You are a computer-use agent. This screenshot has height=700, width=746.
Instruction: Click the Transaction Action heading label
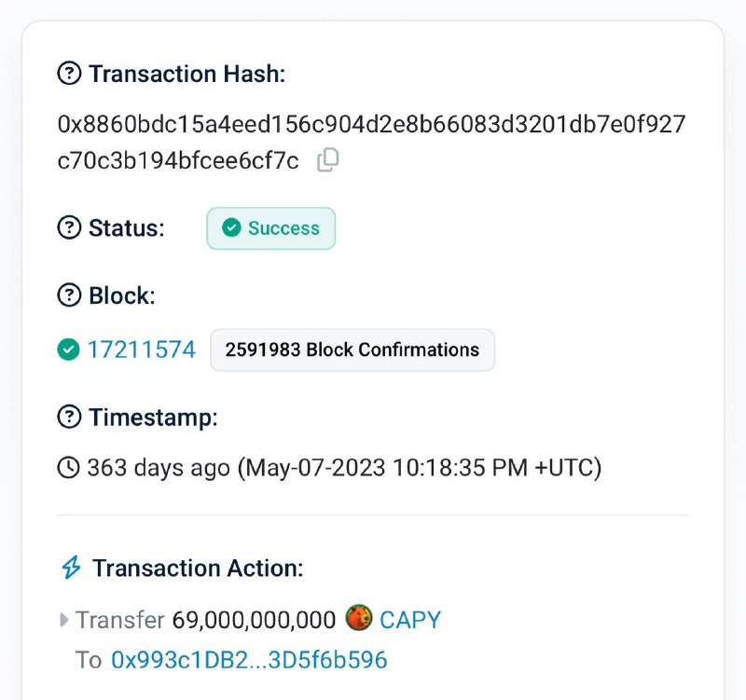click(x=198, y=568)
